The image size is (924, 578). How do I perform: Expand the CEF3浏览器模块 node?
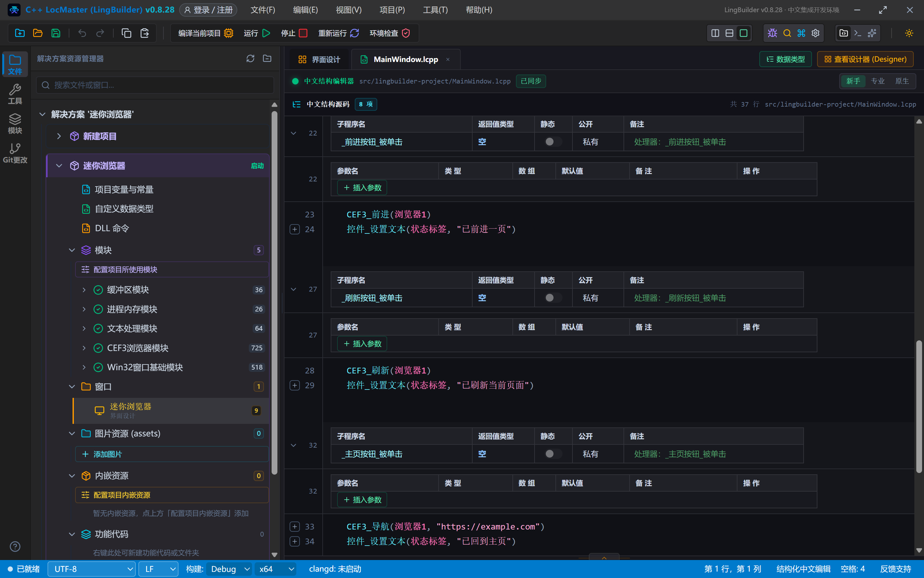point(84,348)
